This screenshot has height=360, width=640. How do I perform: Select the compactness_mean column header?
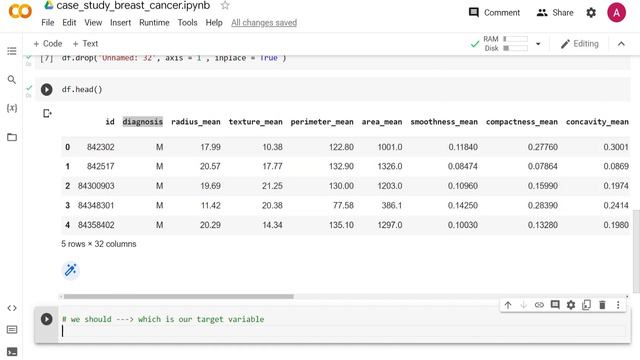[522, 122]
